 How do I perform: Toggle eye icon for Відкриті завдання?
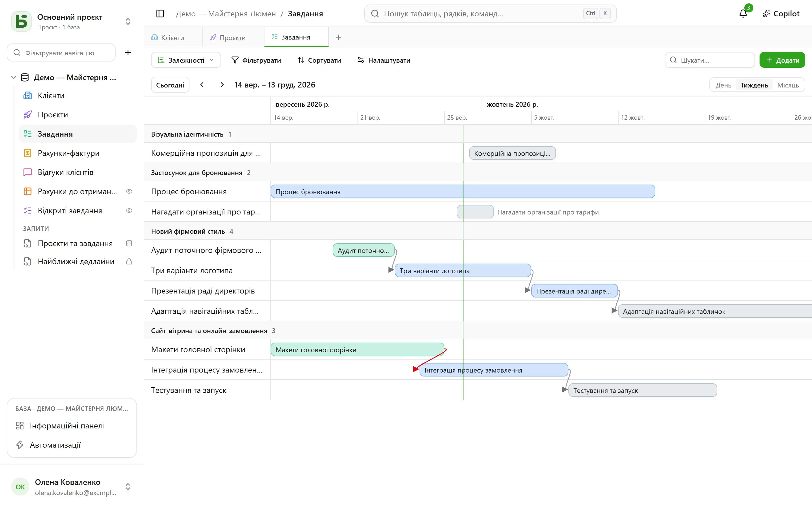coord(129,211)
